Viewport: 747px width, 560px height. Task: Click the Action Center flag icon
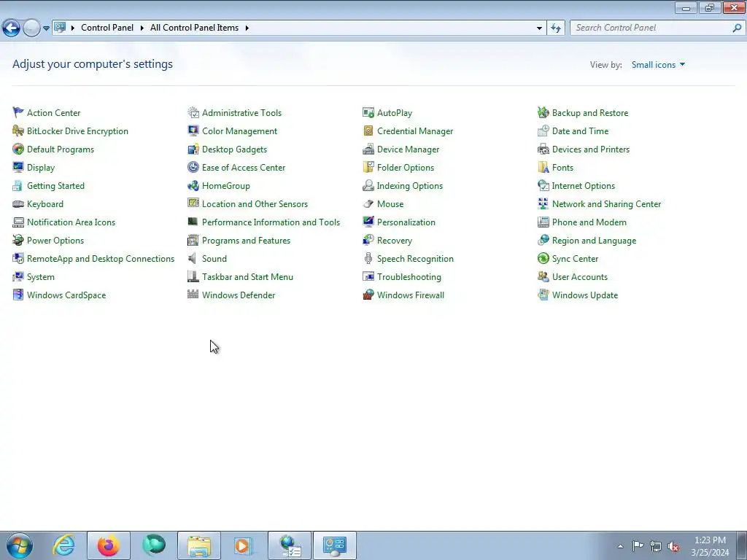point(18,112)
